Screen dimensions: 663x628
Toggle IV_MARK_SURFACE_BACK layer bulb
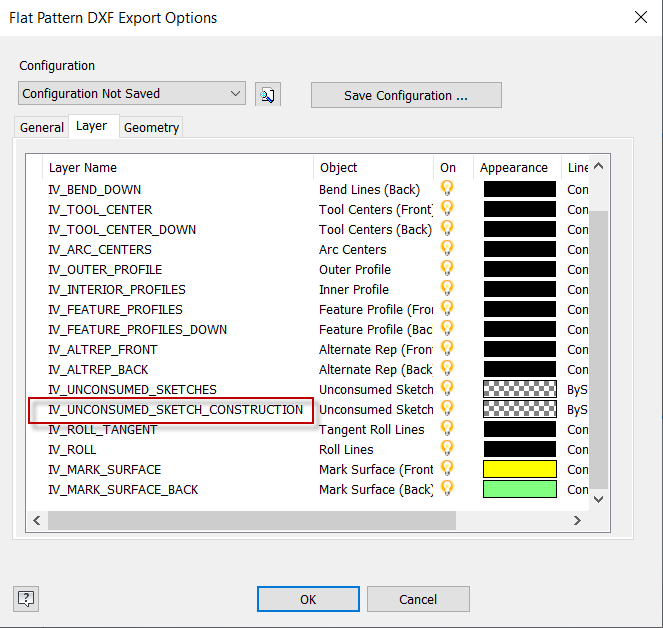(x=447, y=488)
